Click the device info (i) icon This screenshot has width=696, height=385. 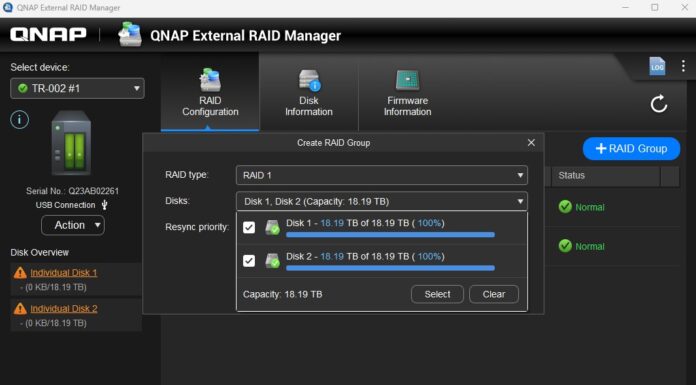pos(20,120)
